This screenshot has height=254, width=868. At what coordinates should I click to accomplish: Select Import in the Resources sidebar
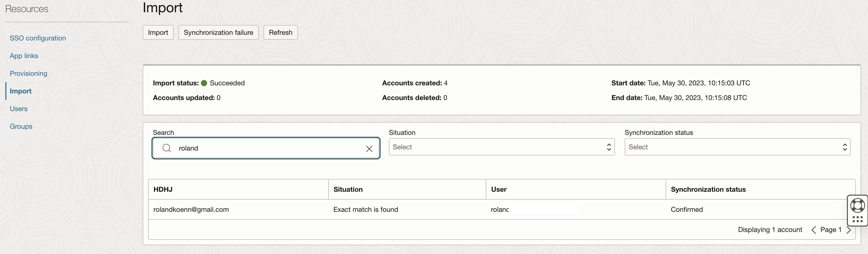(21, 91)
